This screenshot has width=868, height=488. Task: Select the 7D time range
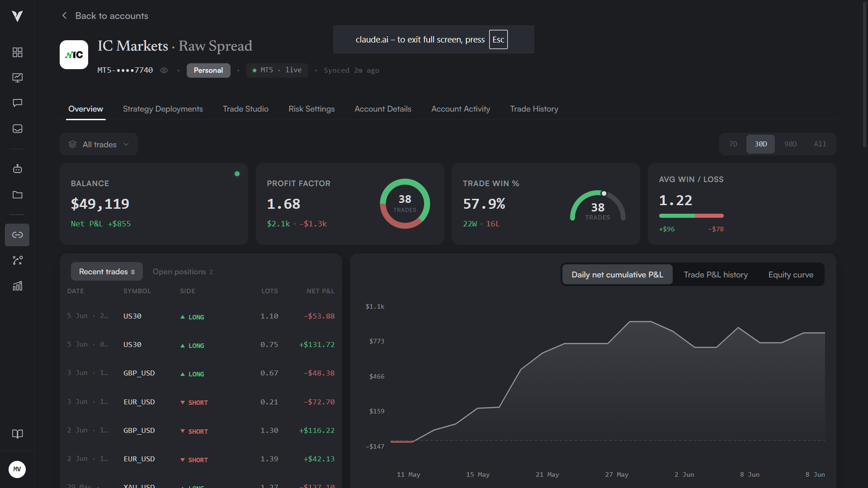click(x=733, y=144)
